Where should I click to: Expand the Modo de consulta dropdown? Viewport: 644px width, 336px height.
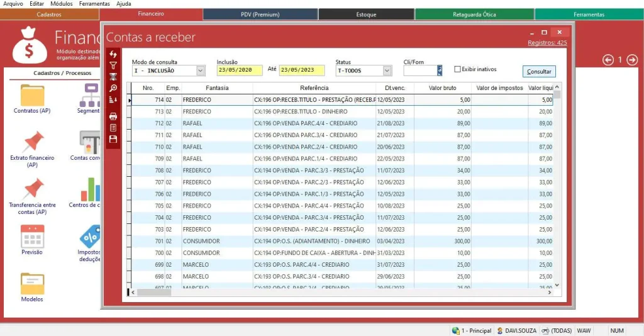pos(201,70)
